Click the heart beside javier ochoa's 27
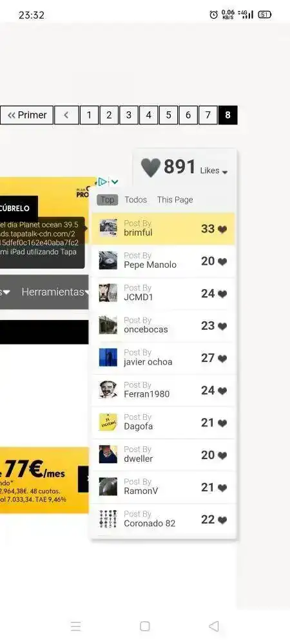Image resolution: width=290 pixels, height=644 pixels. click(x=222, y=359)
